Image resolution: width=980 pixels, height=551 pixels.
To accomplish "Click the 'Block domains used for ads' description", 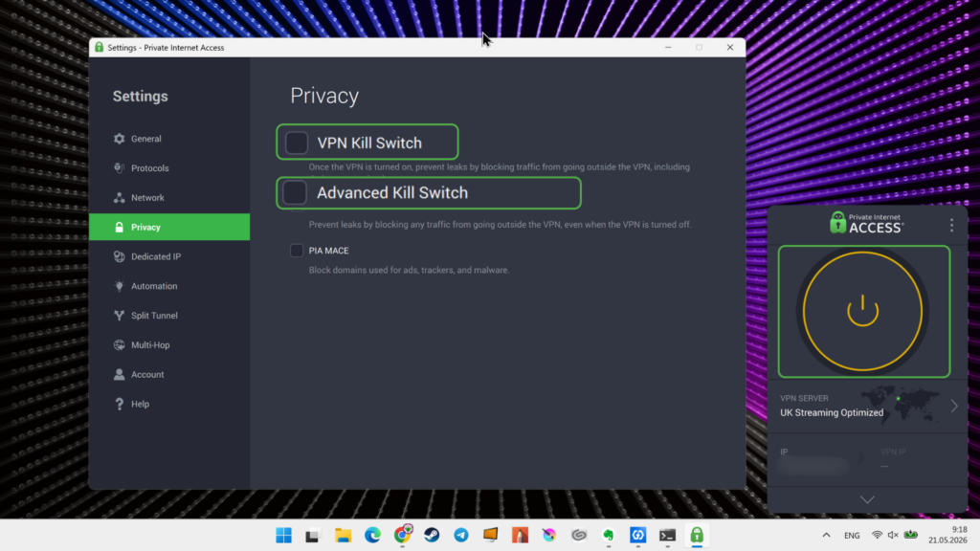I will pos(409,270).
